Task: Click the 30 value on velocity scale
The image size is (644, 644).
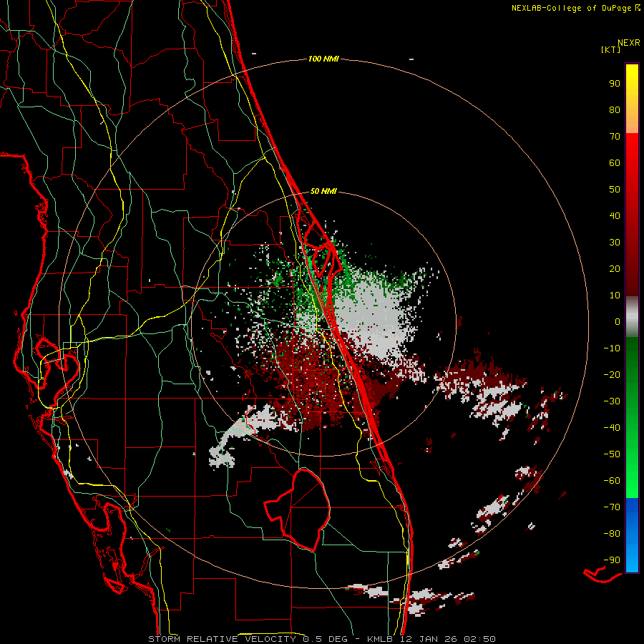Action: click(615, 243)
